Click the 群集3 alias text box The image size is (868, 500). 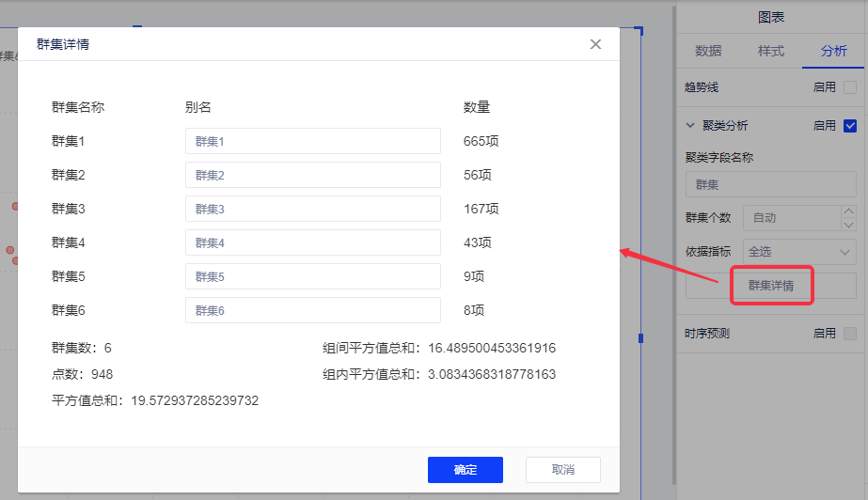[x=312, y=209]
